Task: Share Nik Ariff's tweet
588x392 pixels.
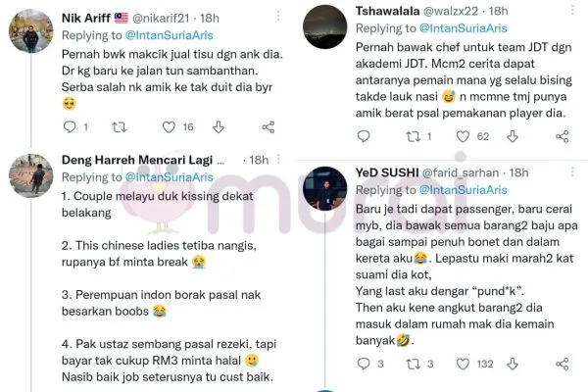Action: [269, 127]
